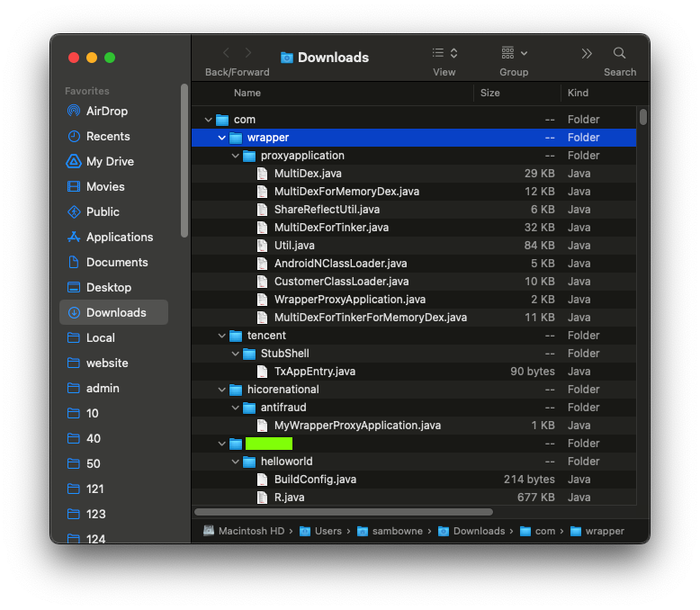Click Macintosh HD in path bar
Image resolution: width=700 pixels, height=610 pixels.
(x=244, y=531)
